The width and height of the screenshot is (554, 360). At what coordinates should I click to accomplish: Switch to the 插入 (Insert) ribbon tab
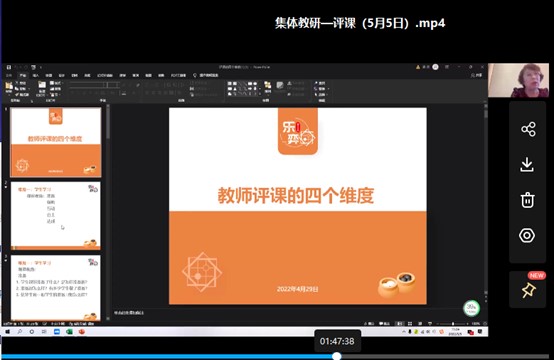36,75
